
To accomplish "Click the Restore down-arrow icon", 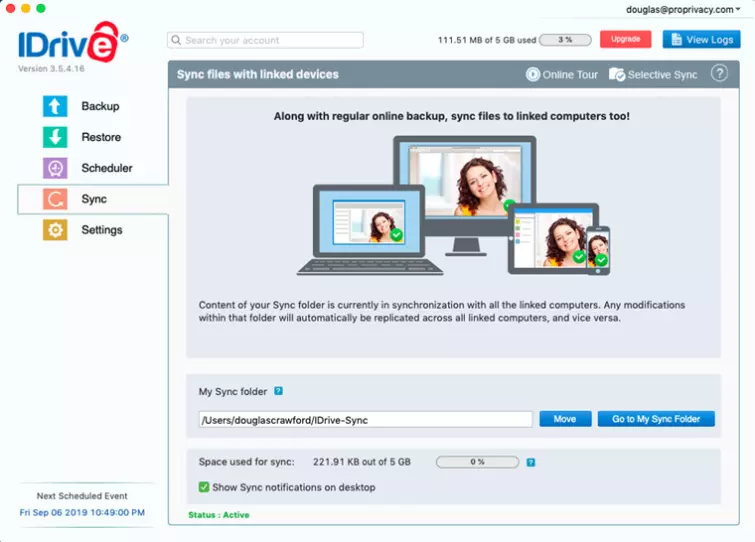I will pos(55,137).
